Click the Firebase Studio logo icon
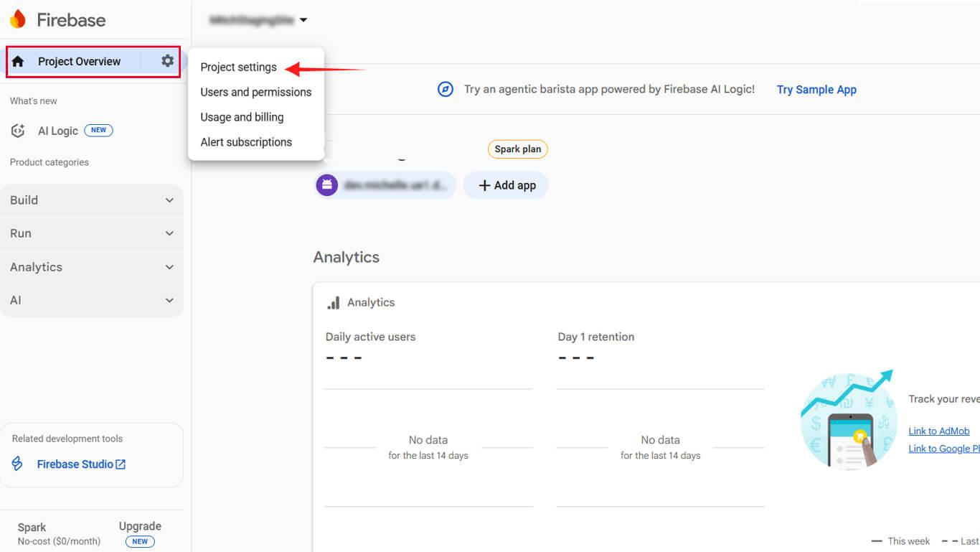Screen dimensions: 980x552 tap(18, 464)
